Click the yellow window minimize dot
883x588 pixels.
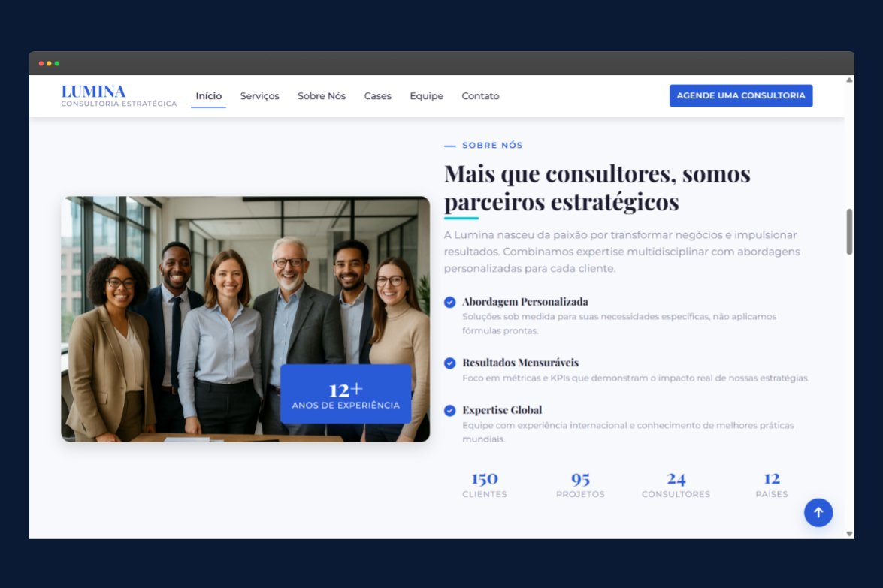[49, 64]
